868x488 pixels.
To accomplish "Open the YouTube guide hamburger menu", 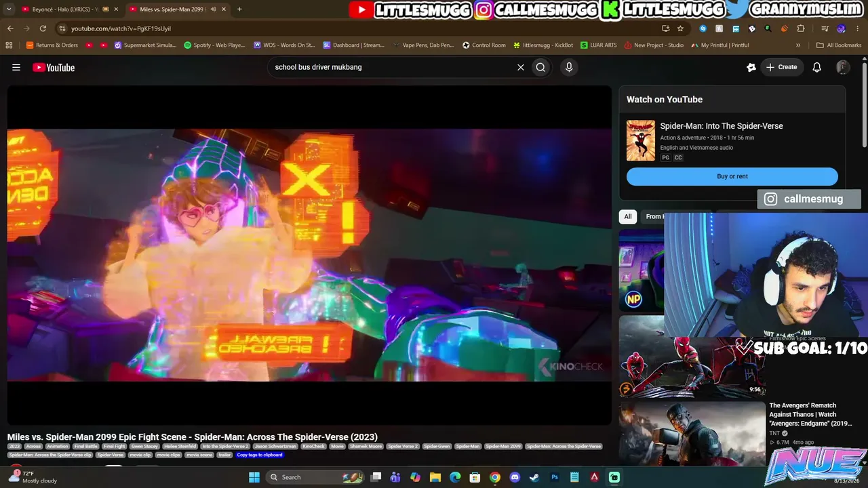I will coord(16,67).
